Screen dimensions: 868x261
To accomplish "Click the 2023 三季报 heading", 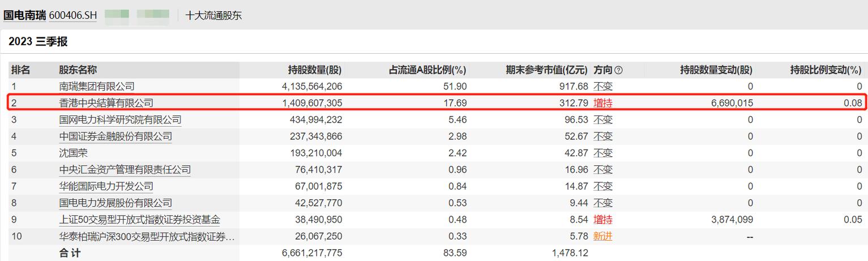I will [x=39, y=41].
